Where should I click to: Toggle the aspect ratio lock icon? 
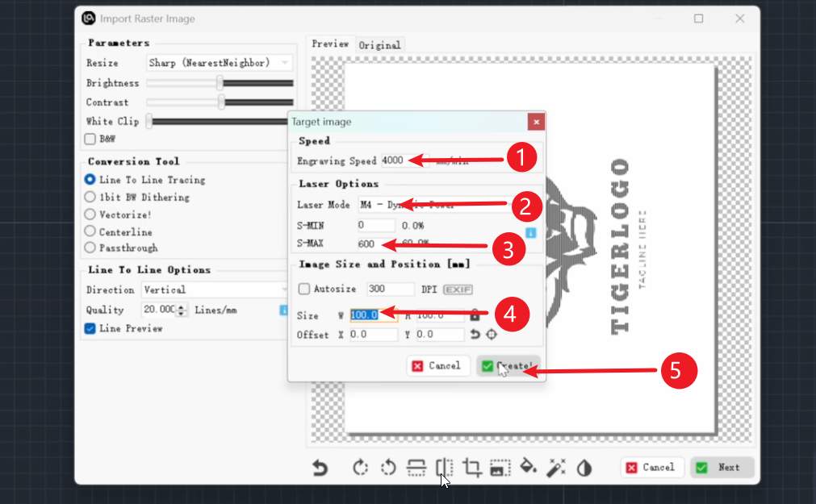tap(475, 315)
